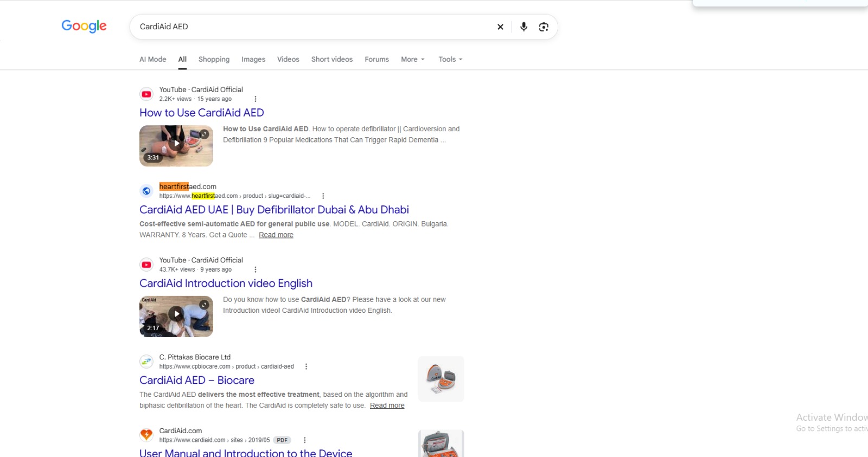Screen dimensions: 868x457
Task: Click the cpbiocare.com product URL breadcrumb
Action: point(227,366)
